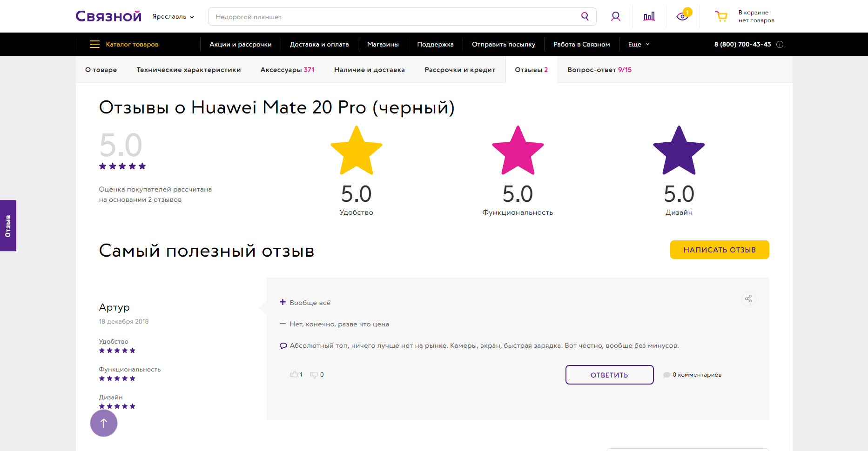The image size is (868, 451).
Task: Click the Связной logo
Action: 108,16
